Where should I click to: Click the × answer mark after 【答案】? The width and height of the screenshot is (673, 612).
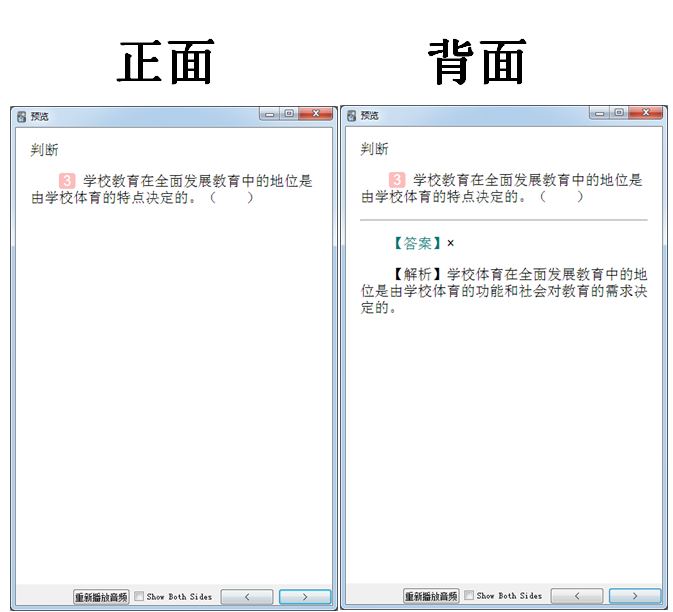point(450,243)
